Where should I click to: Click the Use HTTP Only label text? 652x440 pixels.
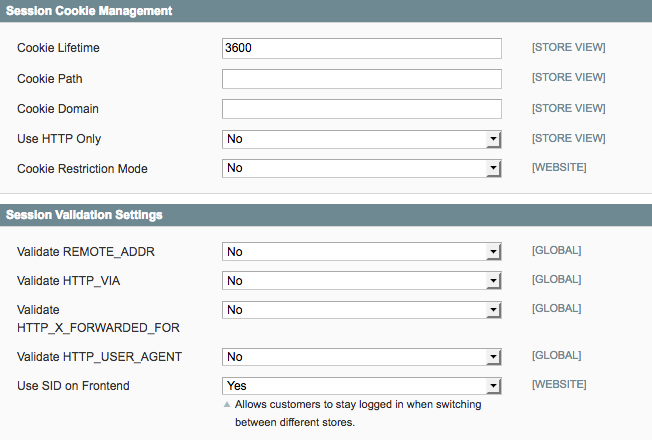coord(59,139)
